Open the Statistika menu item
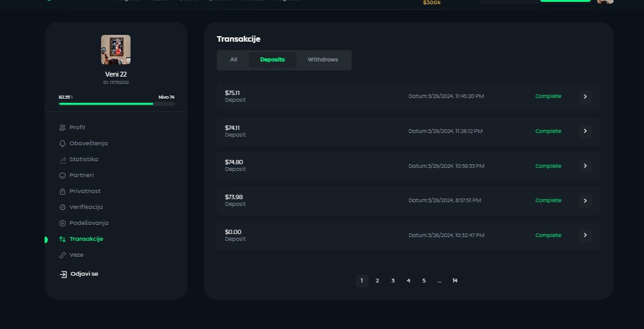 coord(84,159)
